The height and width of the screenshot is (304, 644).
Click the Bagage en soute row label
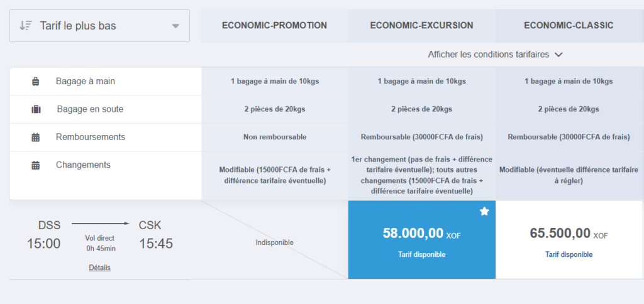90,109
